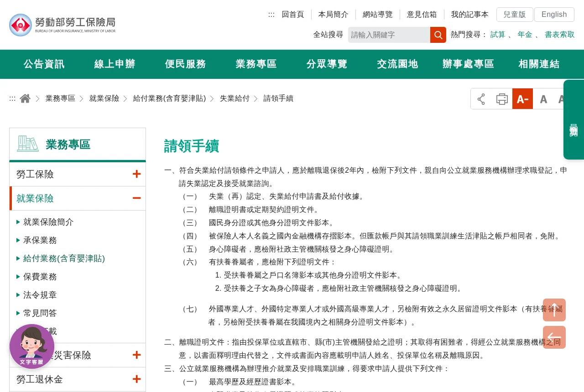Viewport: 584px width, 392px height.
Task: Expand the 勞工保險 plus icon
Action: coord(136,174)
